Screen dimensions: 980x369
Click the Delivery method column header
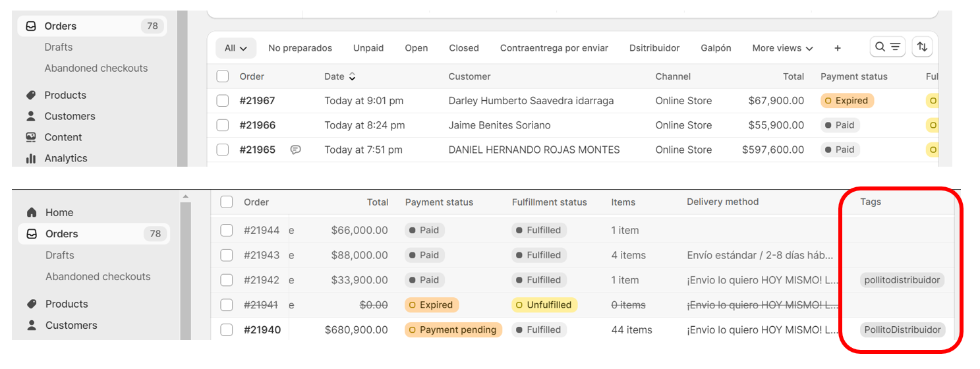pyautogui.click(x=723, y=202)
